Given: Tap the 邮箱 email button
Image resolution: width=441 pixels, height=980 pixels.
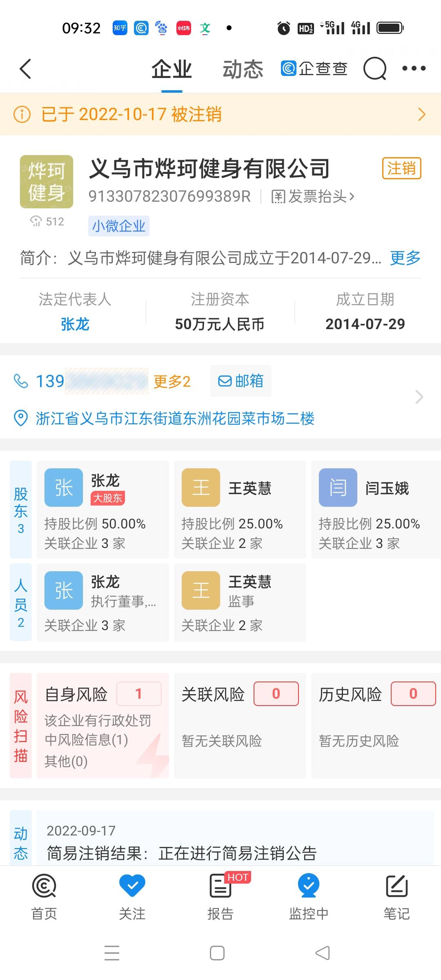Looking at the screenshot, I should (241, 381).
